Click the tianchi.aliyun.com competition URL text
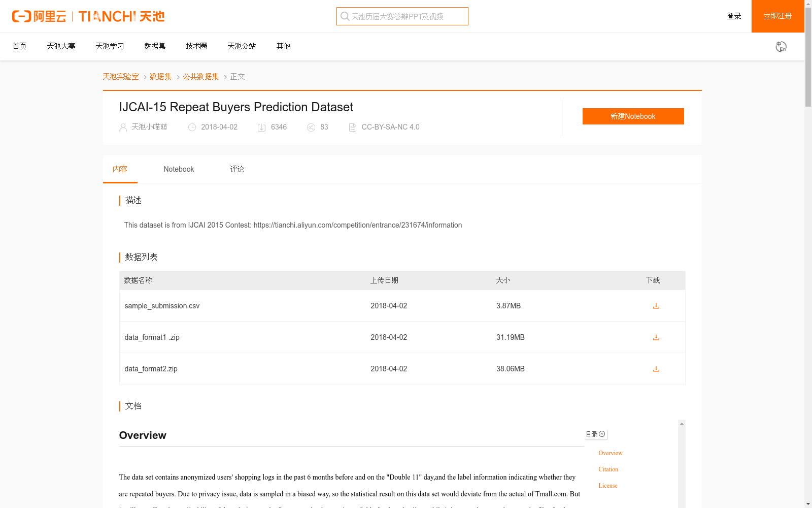812x508 pixels. pyautogui.click(x=358, y=225)
